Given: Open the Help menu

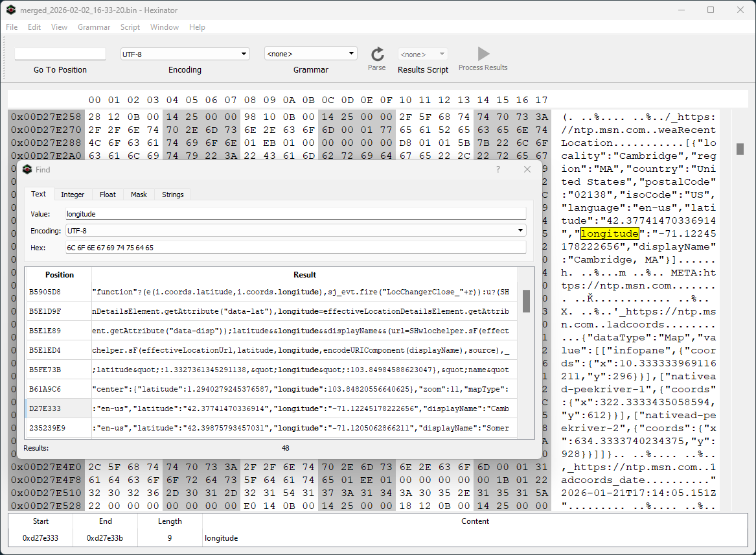Looking at the screenshot, I should [197, 27].
